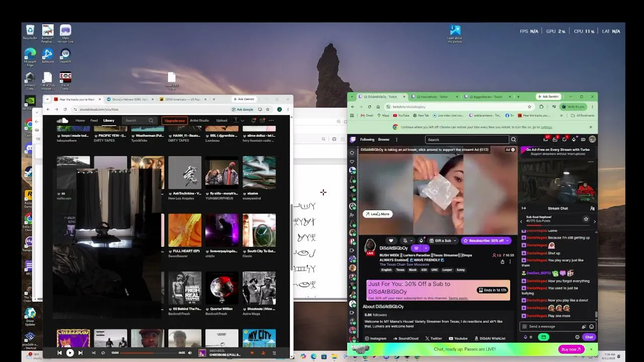Play the current SoundCloud track
The width and height of the screenshot is (644, 362).
click(x=70, y=353)
